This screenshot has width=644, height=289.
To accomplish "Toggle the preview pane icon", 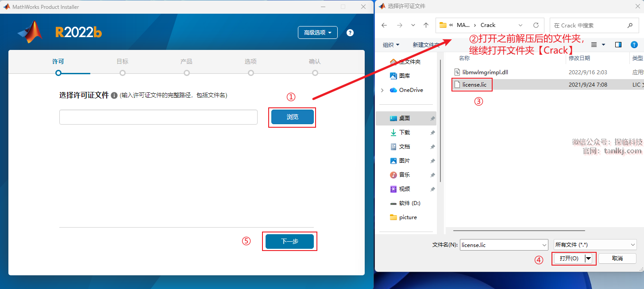I will pyautogui.click(x=618, y=45).
